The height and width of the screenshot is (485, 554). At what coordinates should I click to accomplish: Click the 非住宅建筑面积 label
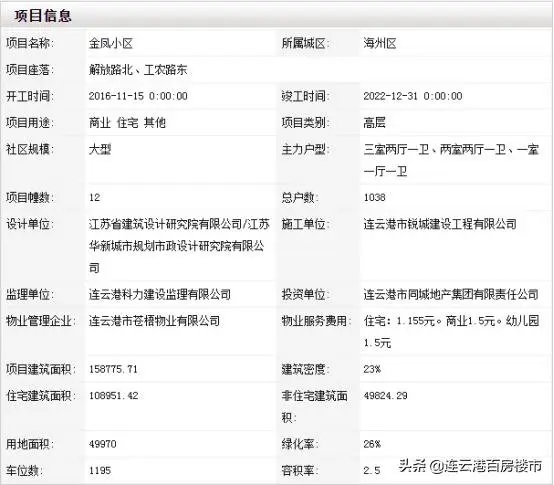pos(314,407)
